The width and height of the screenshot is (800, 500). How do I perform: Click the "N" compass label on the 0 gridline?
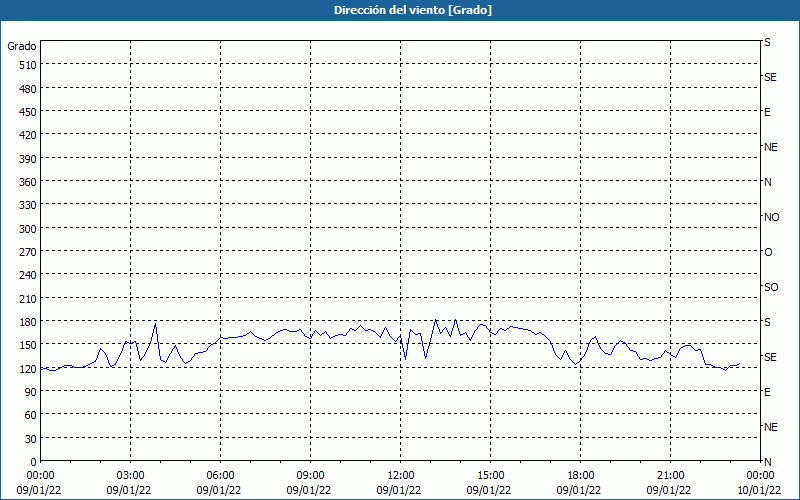(x=767, y=462)
